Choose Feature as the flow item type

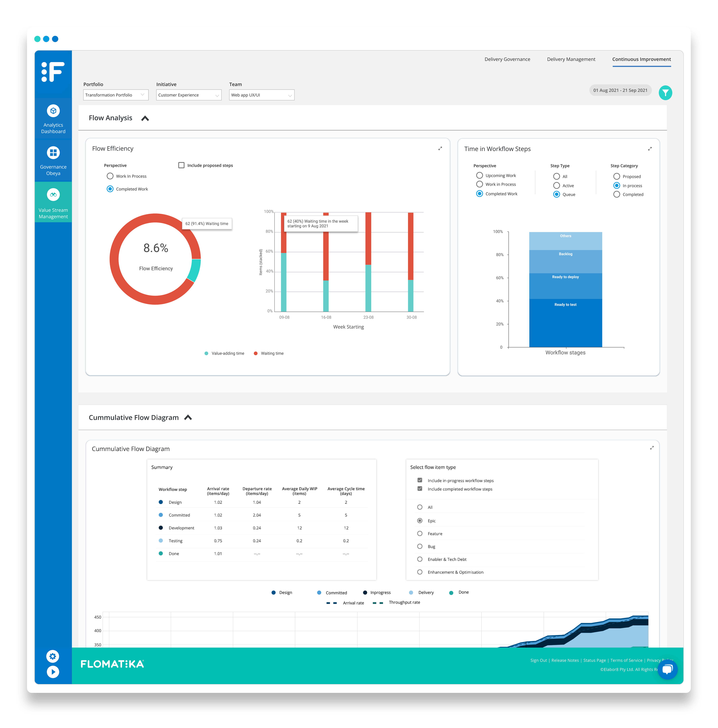pos(420,534)
